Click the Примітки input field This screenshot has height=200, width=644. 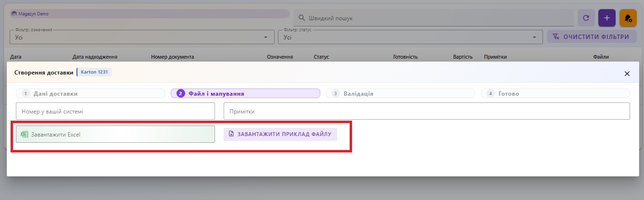pyautogui.click(x=427, y=111)
